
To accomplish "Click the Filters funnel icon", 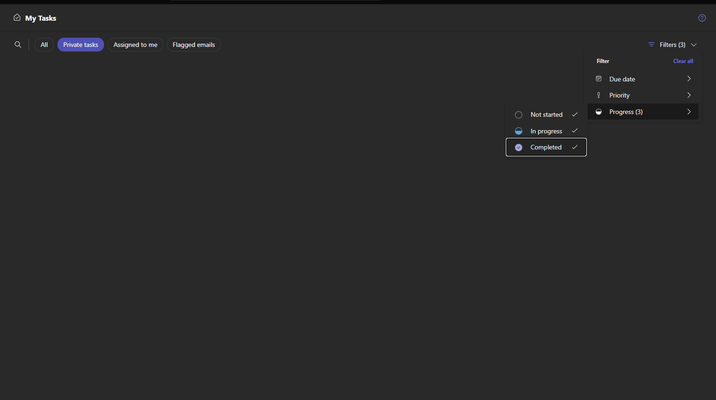I will pos(651,45).
